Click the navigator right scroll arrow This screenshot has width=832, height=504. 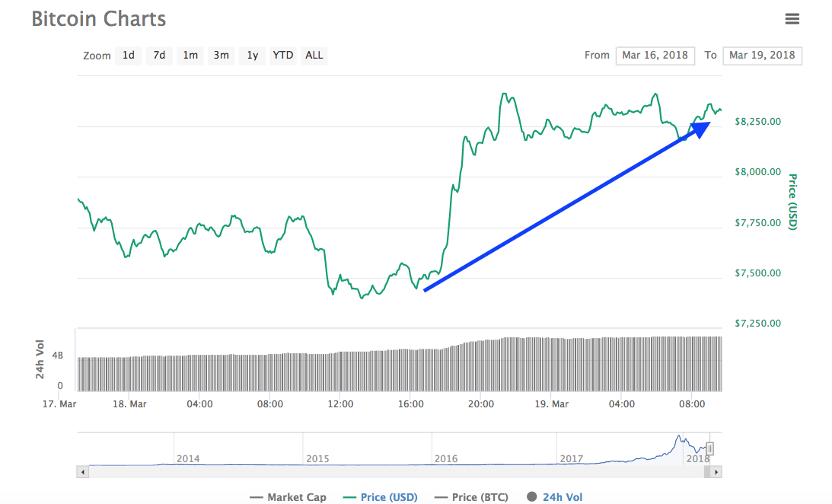716,471
